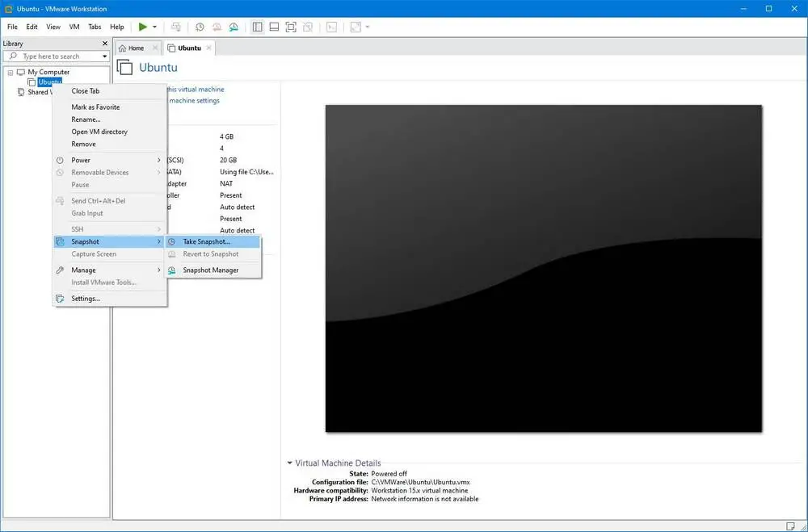Toggle the thumbnail bar toolbar icon
The width and height of the screenshot is (808, 532).
pyautogui.click(x=274, y=27)
